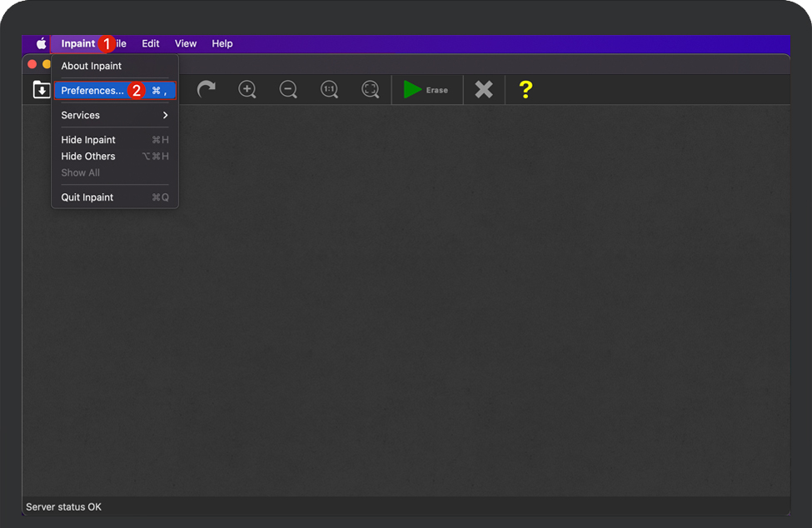
Task: Open the Edit menu
Action: click(151, 43)
